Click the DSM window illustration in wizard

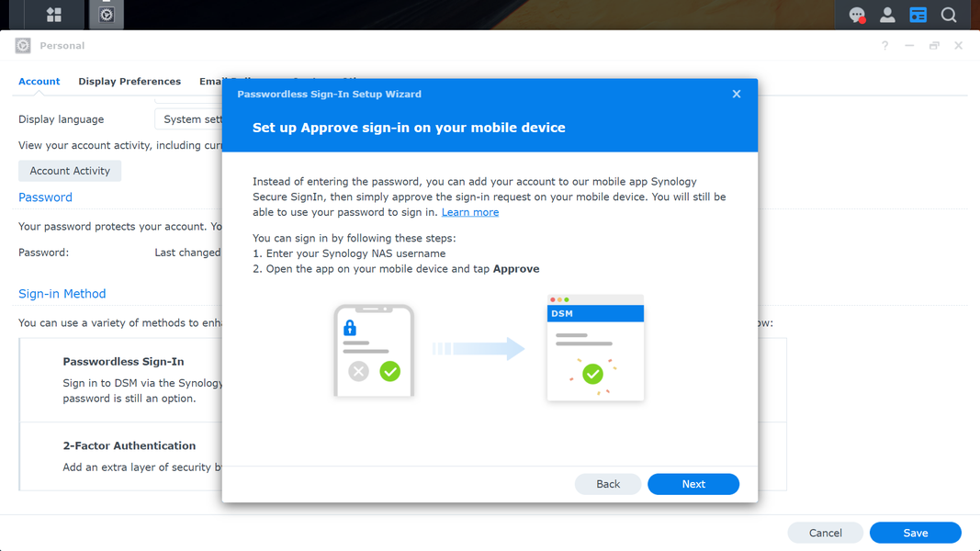[x=595, y=347]
